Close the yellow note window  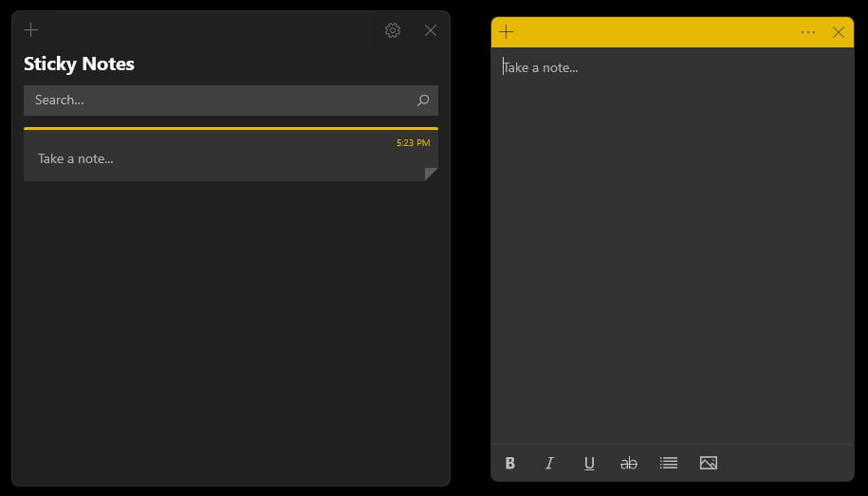point(838,32)
